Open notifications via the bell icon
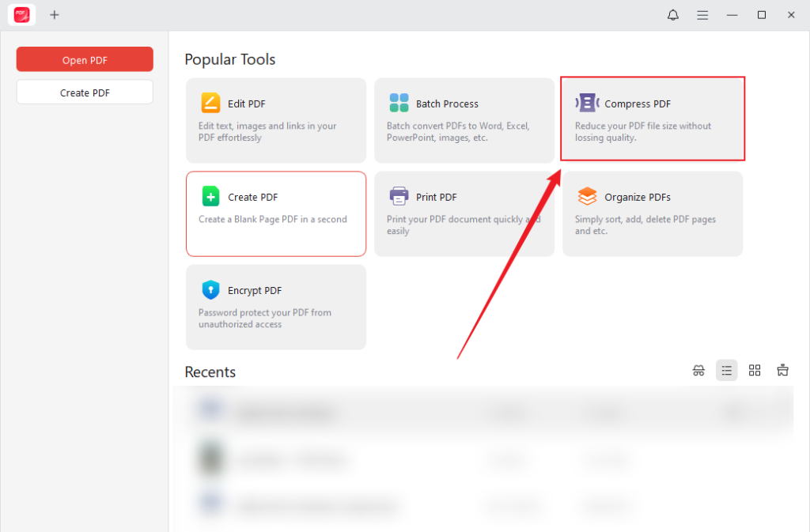Viewport: 810px width, 532px height. 672,14
